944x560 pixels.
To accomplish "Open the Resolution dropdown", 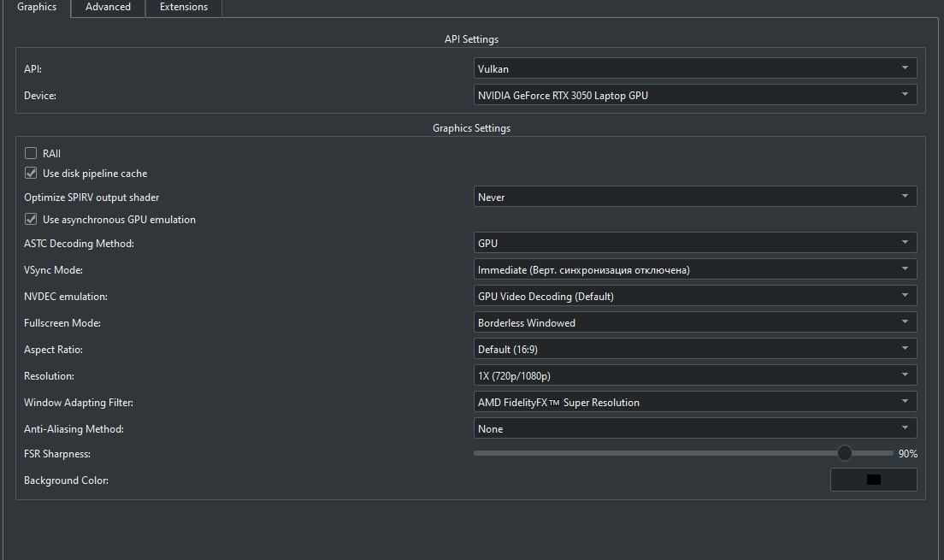I will click(695, 375).
